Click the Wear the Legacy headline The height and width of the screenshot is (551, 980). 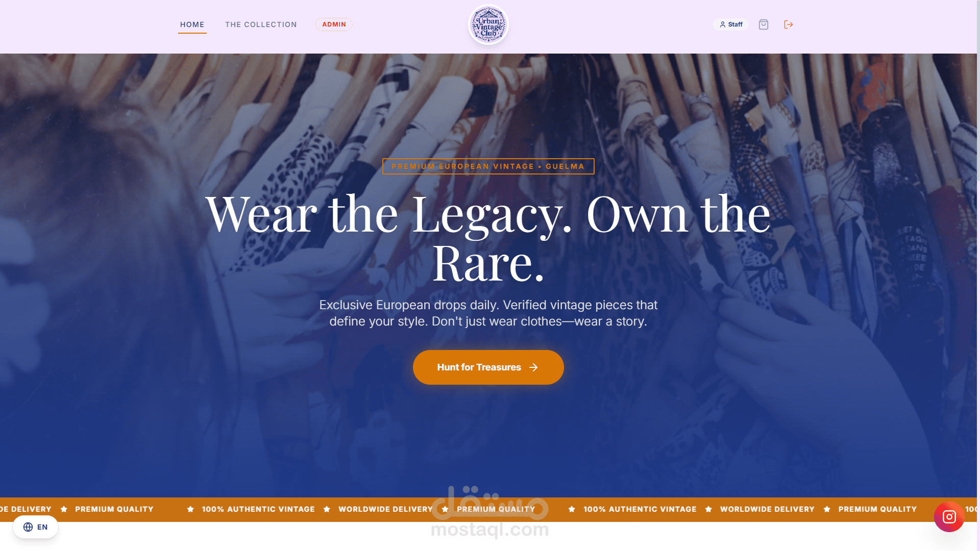[x=488, y=238]
